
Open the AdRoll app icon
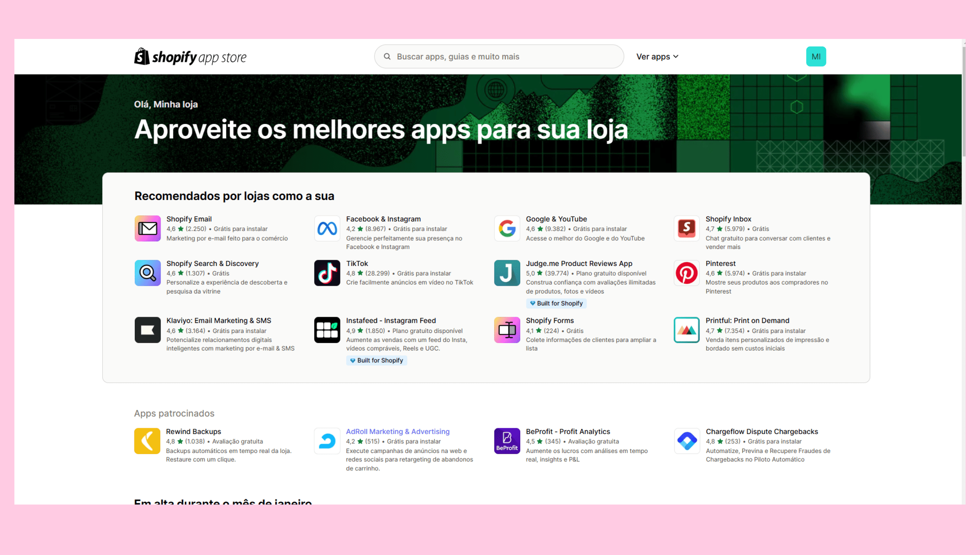pyautogui.click(x=327, y=441)
